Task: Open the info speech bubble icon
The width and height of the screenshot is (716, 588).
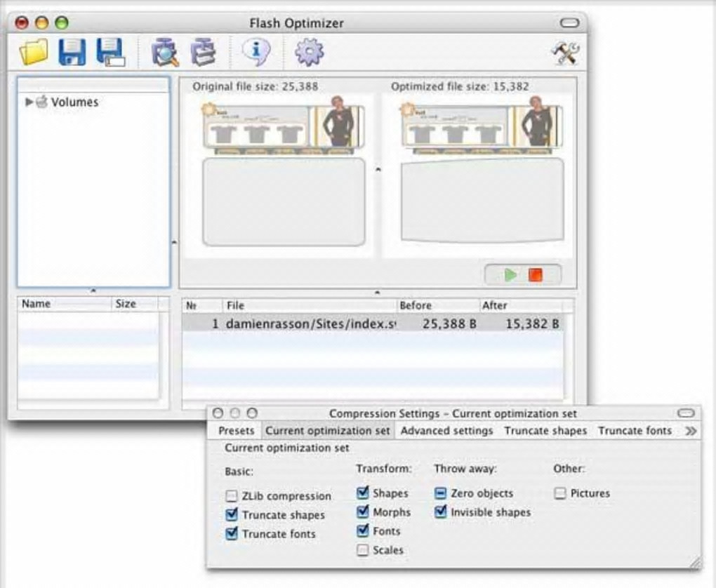Action: (256, 51)
